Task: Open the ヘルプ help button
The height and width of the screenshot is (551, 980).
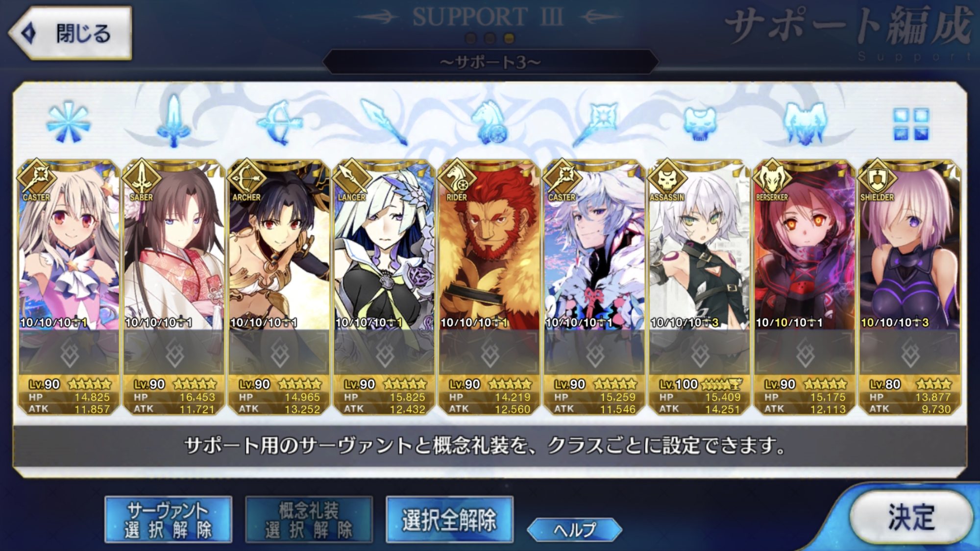Action: click(574, 529)
